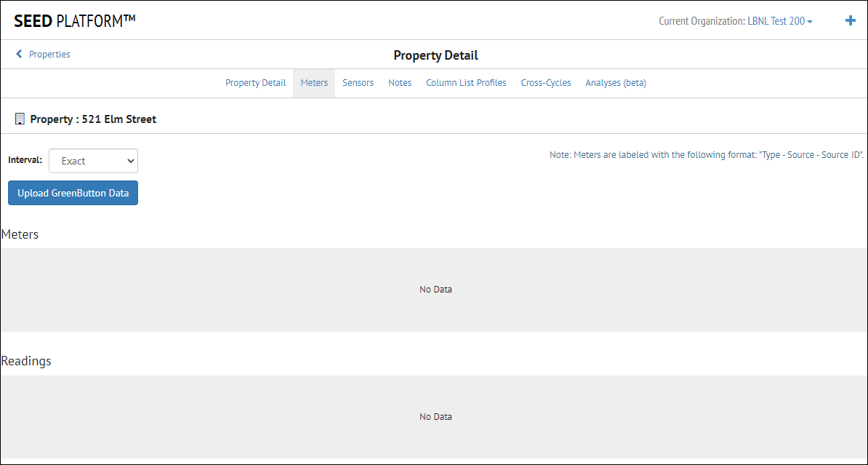Click the Property 521 Elm Street header

click(x=93, y=119)
